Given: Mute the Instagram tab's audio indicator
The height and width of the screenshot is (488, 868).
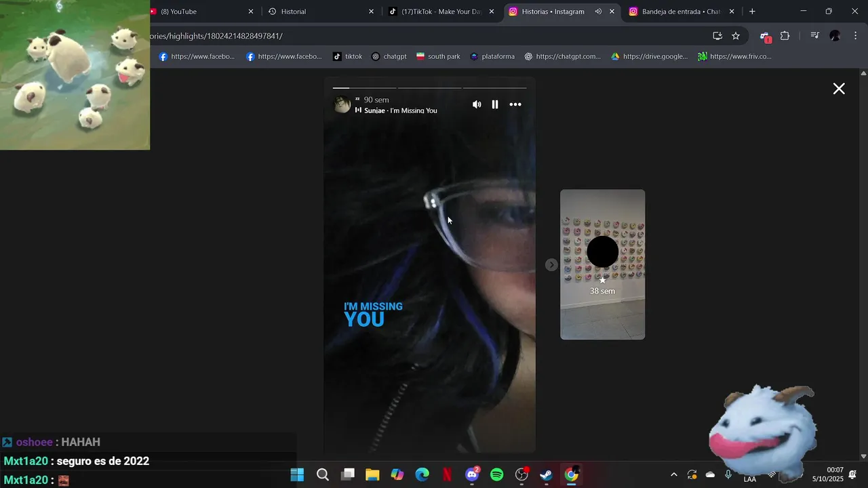Looking at the screenshot, I should pos(598,12).
